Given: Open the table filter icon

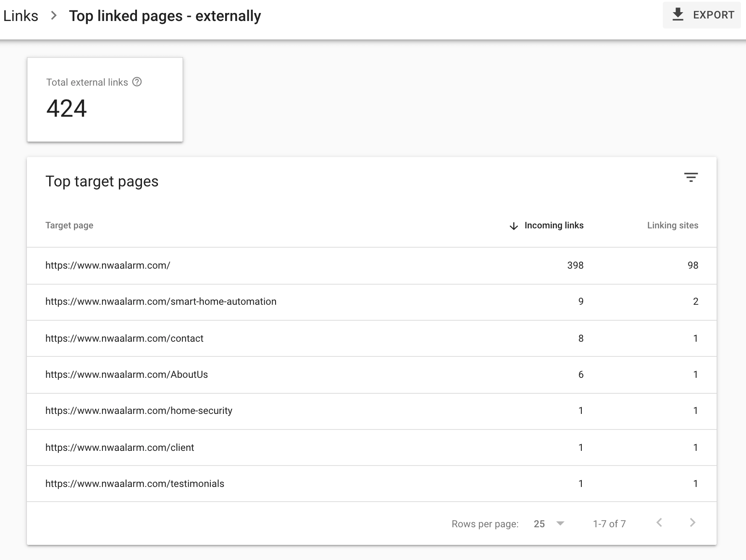Looking at the screenshot, I should [x=691, y=177].
